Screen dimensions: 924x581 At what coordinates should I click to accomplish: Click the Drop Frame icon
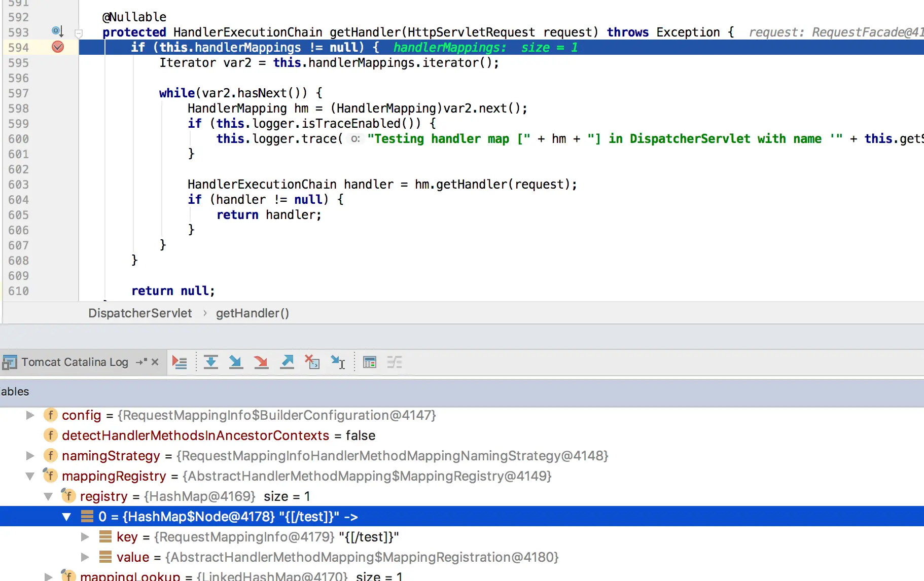click(x=312, y=362)
